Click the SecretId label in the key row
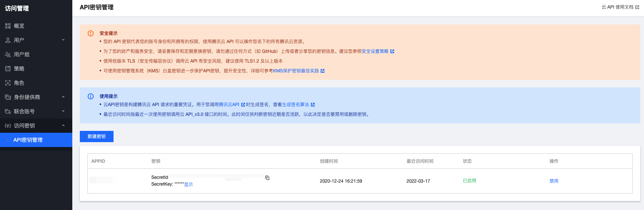 pos(160,177)
